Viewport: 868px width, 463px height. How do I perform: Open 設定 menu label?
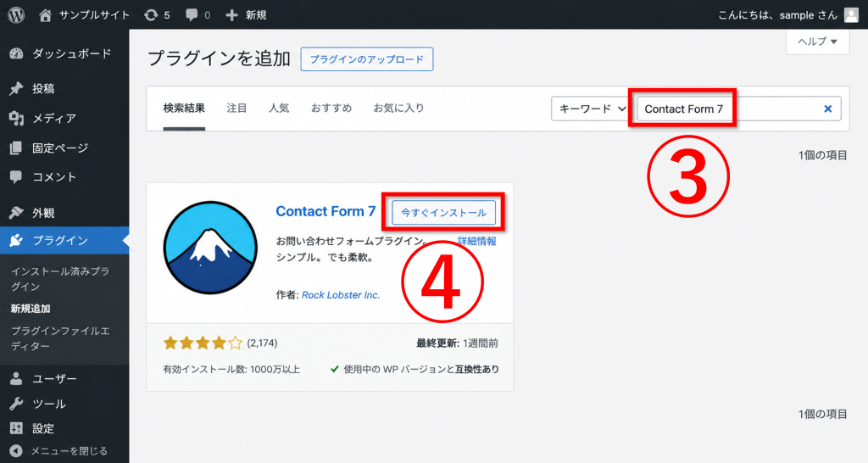point(43,428)
